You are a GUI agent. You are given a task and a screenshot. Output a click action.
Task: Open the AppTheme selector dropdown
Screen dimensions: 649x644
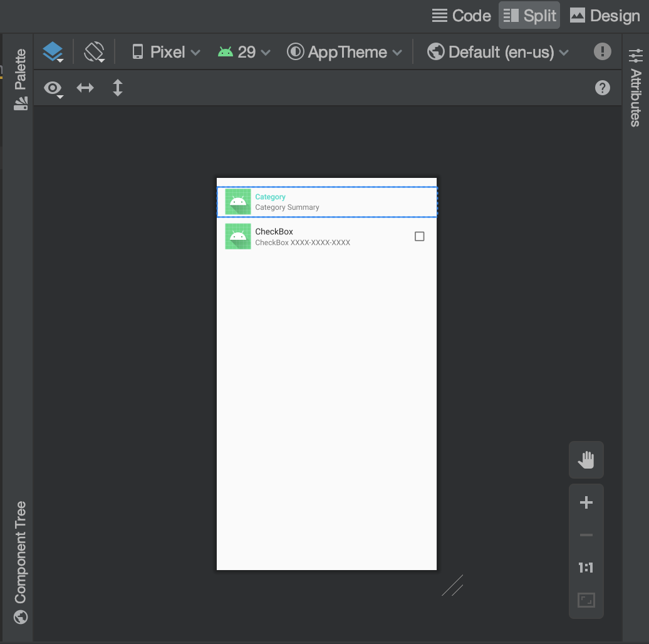(x=345, y=51)
